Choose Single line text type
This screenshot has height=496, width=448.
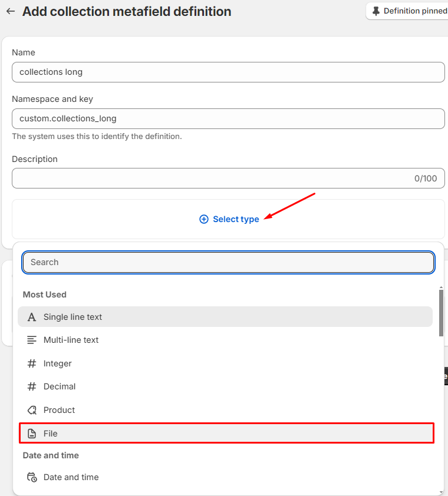pyautogui.click(x=73, y=317)
